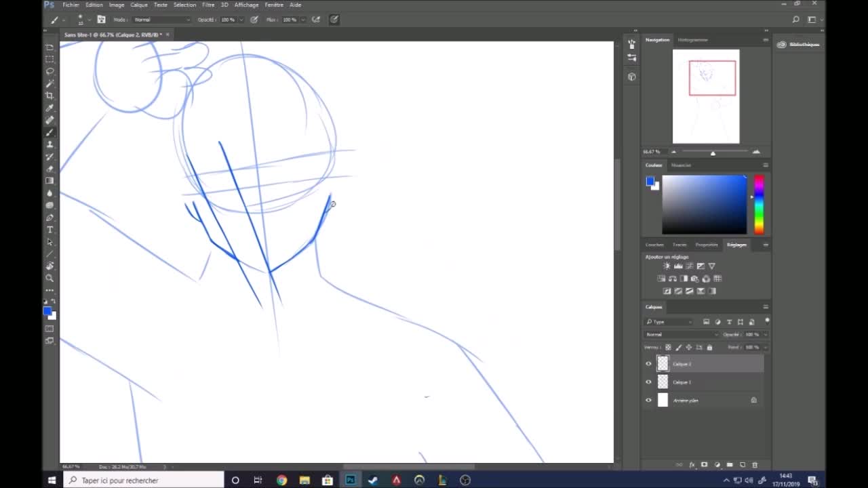Image resolution: width=868 pixels, height=488 pixels.
Task: Switch to the Tracés tab
Action: (x=679, y=245)
